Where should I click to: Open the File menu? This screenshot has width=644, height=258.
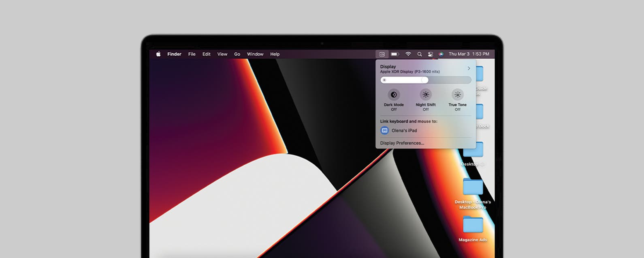192,54
